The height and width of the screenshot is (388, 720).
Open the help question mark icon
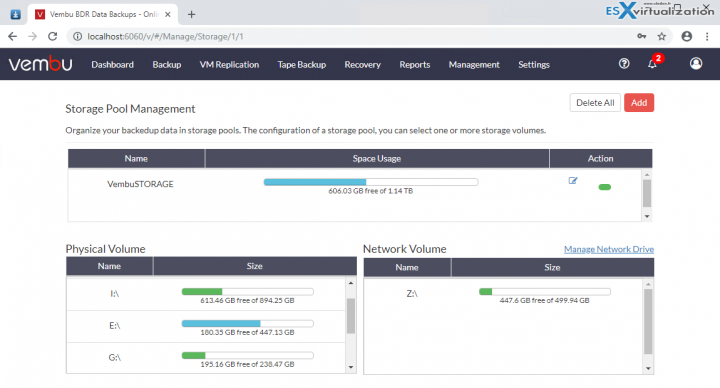pos(624,64)
